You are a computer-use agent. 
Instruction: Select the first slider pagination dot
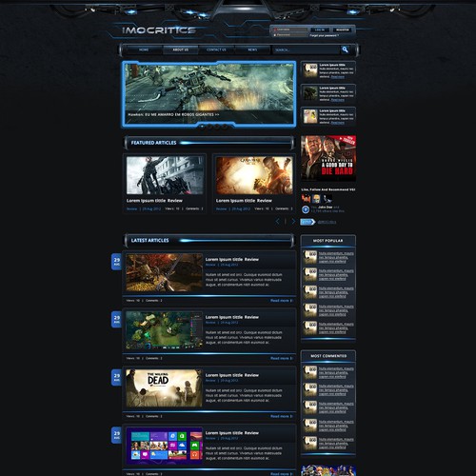point(202,127)
